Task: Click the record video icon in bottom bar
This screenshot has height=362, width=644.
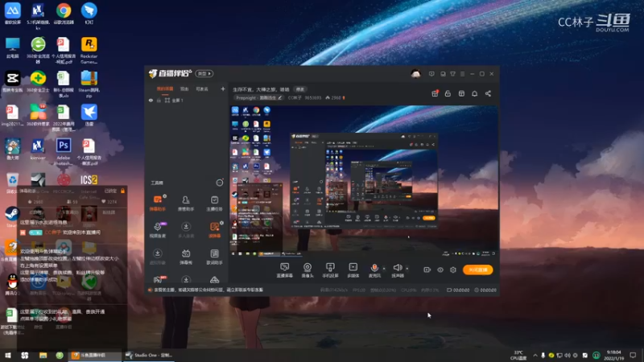Action: coord(427,269)
